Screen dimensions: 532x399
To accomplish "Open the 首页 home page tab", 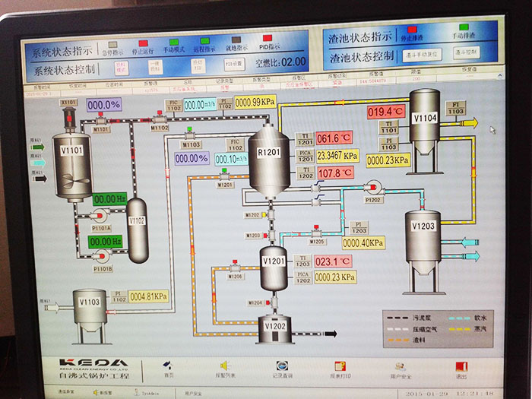I will [169, 365].
